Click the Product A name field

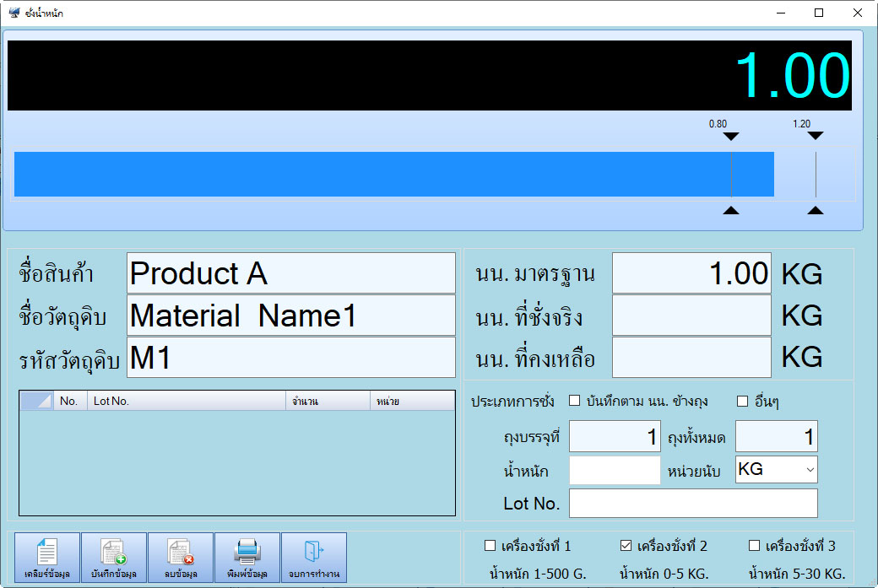point(290,273)
